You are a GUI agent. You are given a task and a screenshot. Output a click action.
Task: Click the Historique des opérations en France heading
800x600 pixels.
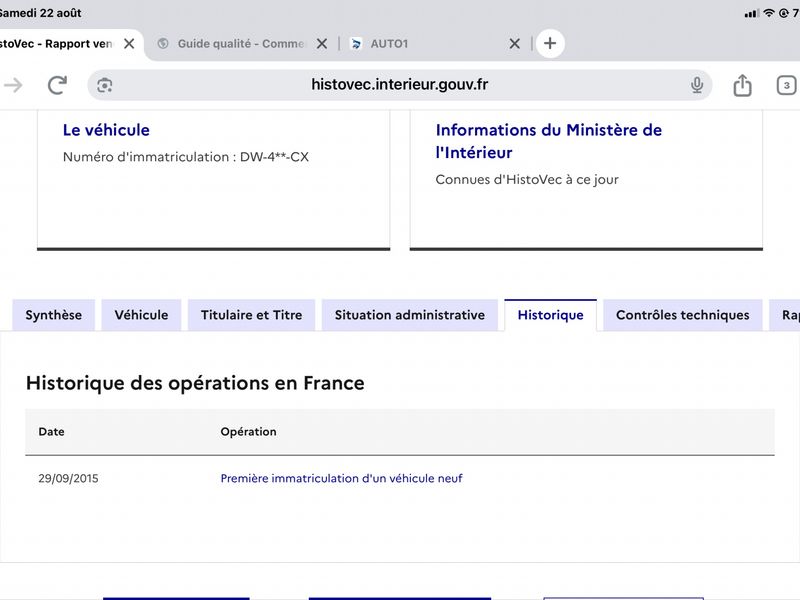[x=195, y=383]
